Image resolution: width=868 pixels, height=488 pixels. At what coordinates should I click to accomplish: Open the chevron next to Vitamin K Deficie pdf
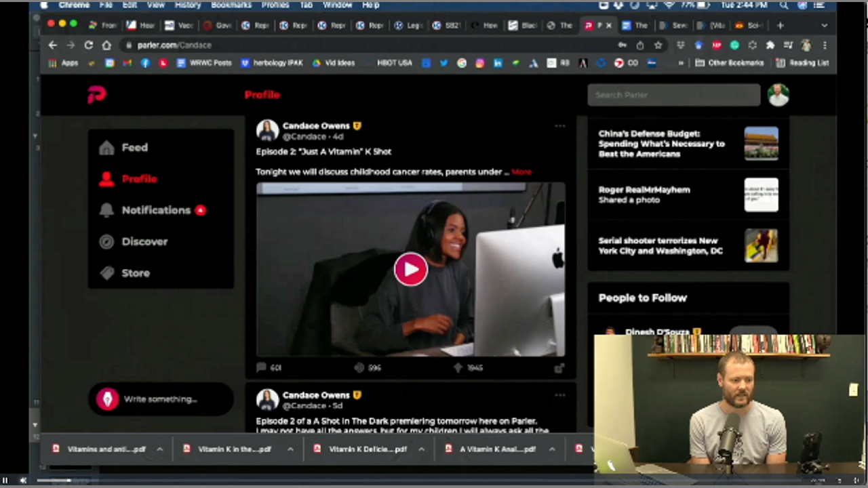point(421,449)
